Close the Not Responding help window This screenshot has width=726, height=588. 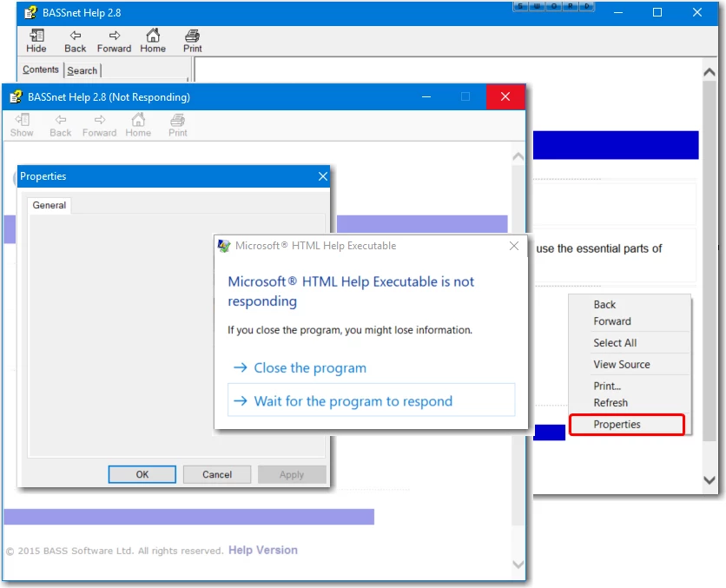tap(505, 96)
